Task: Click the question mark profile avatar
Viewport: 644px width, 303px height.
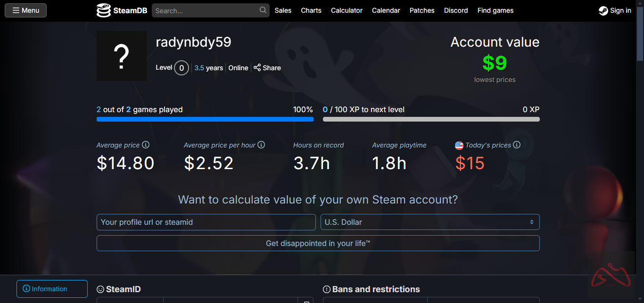Action: pyautogui.click(x=122, y=56)
